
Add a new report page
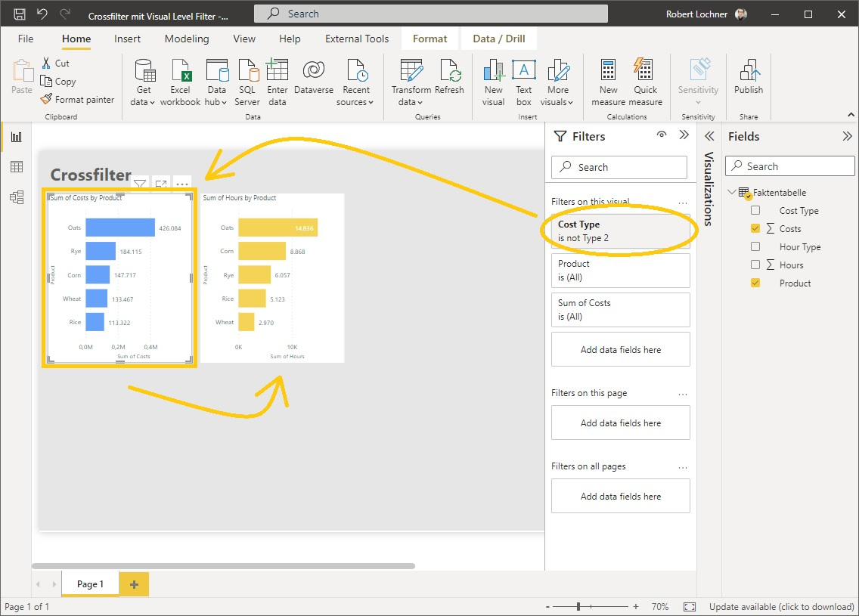133,583
